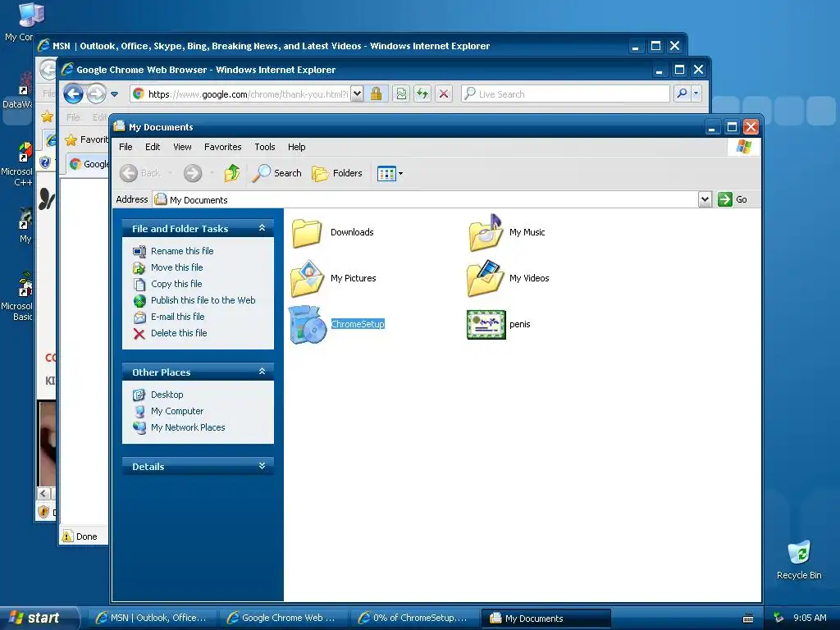Click Rename this file
The width and height of the screenshot is (840, 630).
coord(182,251)
